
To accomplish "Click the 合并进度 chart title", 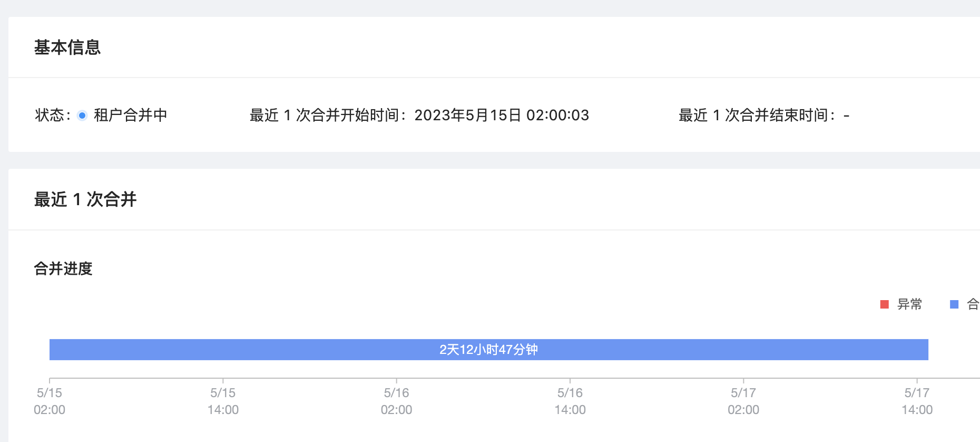I will tap(63, 268).
